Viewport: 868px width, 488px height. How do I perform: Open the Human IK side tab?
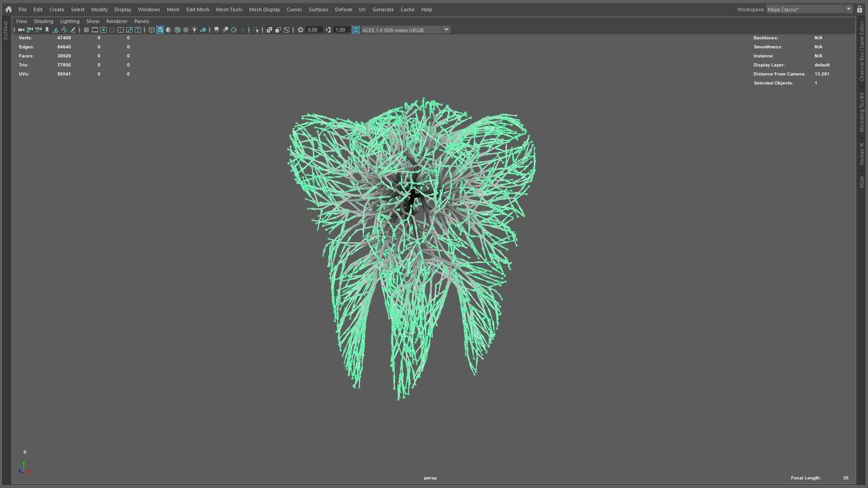862,154
